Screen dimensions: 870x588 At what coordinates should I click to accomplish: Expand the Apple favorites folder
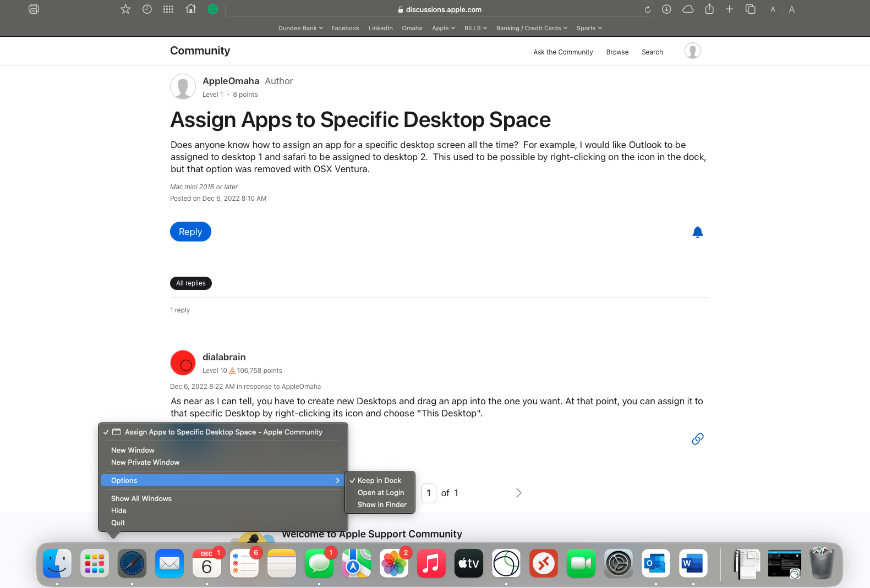pyautogui.click(x=444, y=28)
